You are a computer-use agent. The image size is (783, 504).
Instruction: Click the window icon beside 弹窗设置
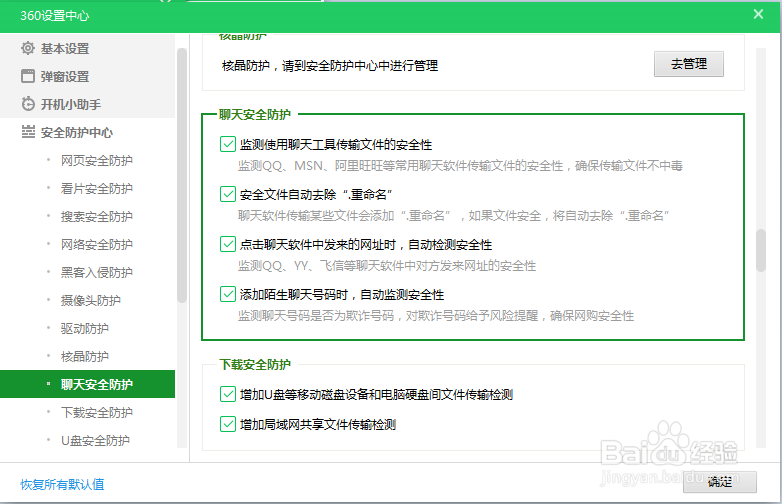click(28, 76)
